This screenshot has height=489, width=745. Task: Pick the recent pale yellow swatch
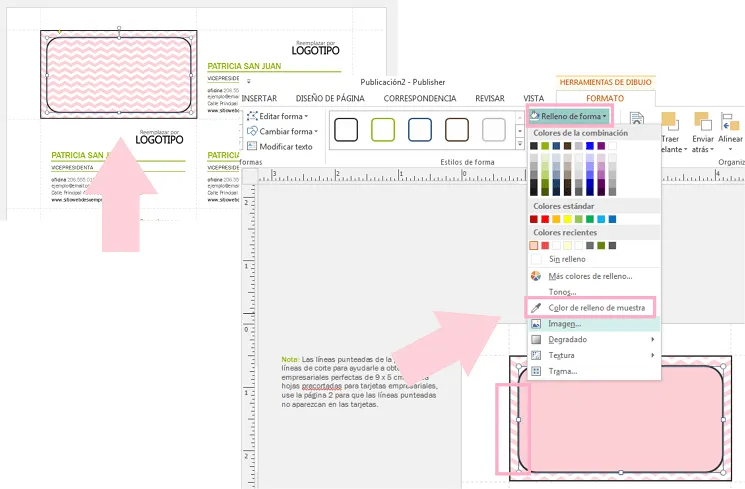coord(567,245)
